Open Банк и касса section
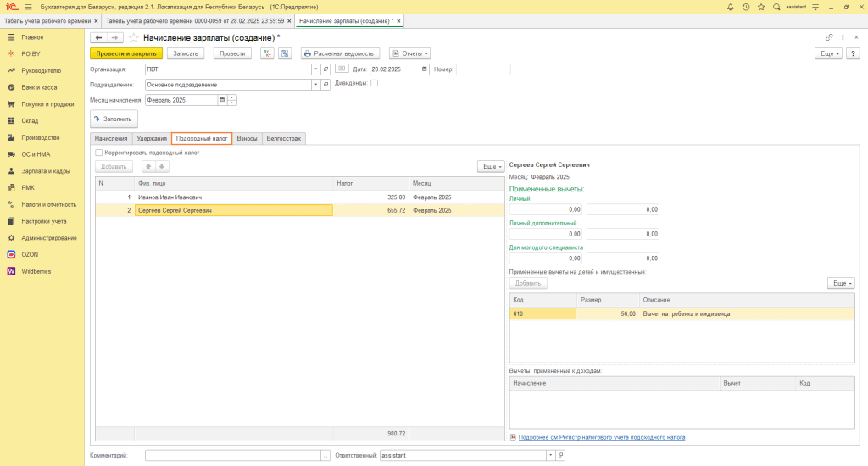Image resolution: width=868 pixels, height=466 pixels. (x=39, y=87)
